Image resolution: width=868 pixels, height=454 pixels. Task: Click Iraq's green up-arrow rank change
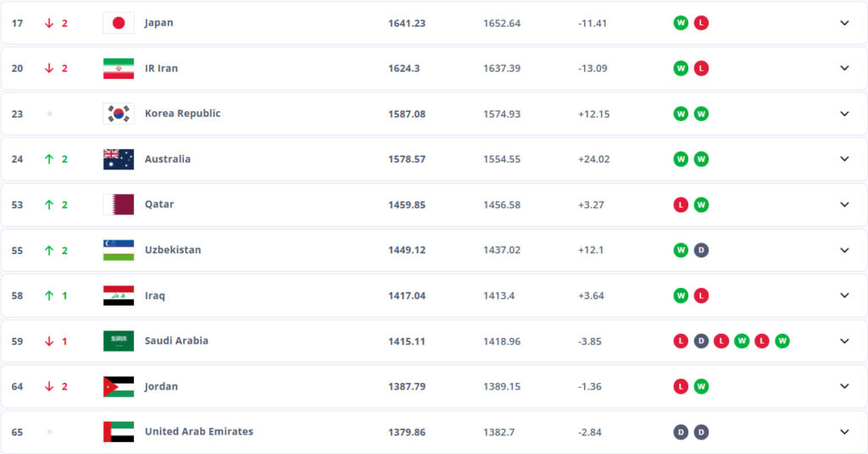point(56,296)
